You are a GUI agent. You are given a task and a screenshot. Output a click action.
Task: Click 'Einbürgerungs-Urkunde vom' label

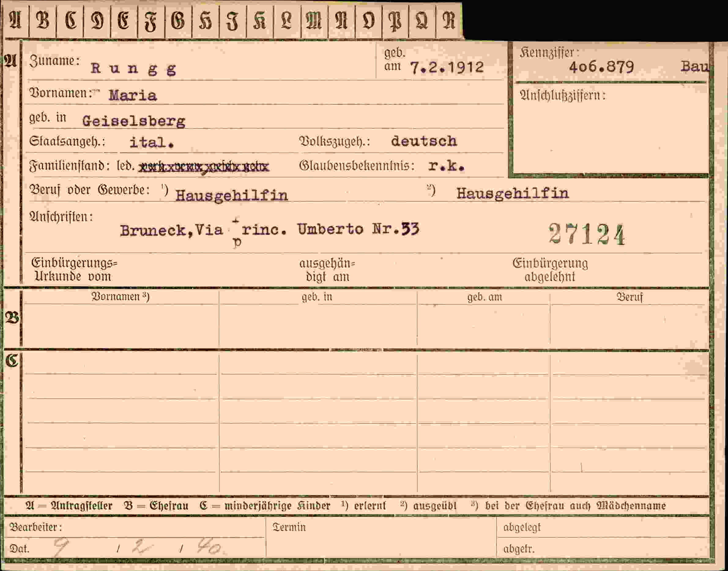tap(74, 270)
